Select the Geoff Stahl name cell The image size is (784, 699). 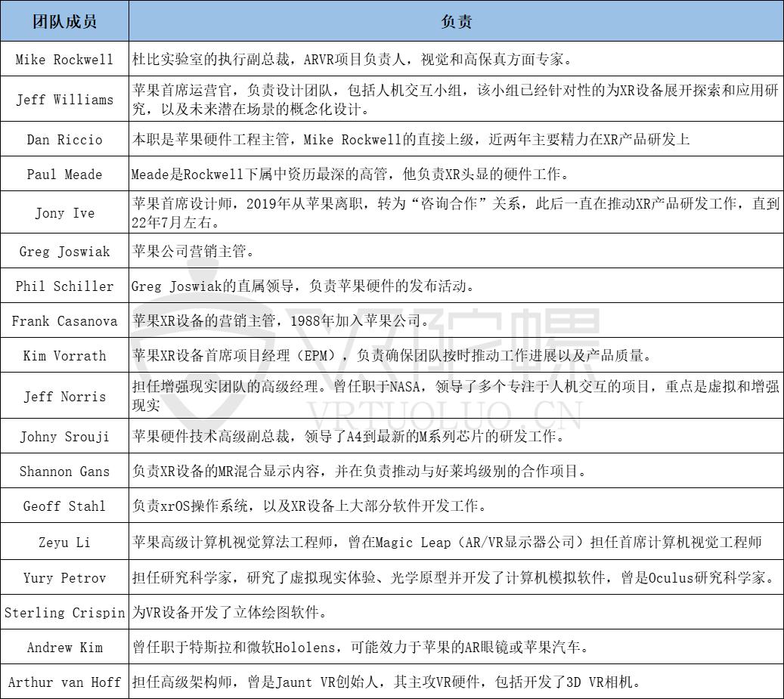[x=64, y=506]
